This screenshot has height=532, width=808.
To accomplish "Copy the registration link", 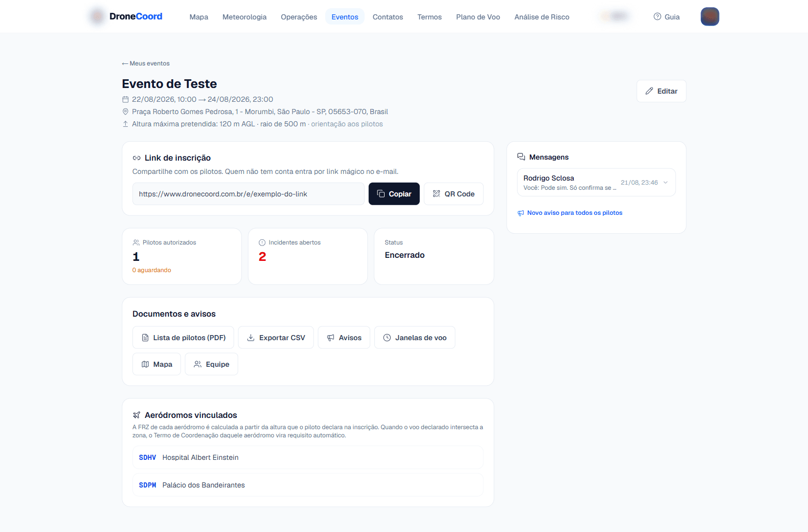I will click(394, 194).
